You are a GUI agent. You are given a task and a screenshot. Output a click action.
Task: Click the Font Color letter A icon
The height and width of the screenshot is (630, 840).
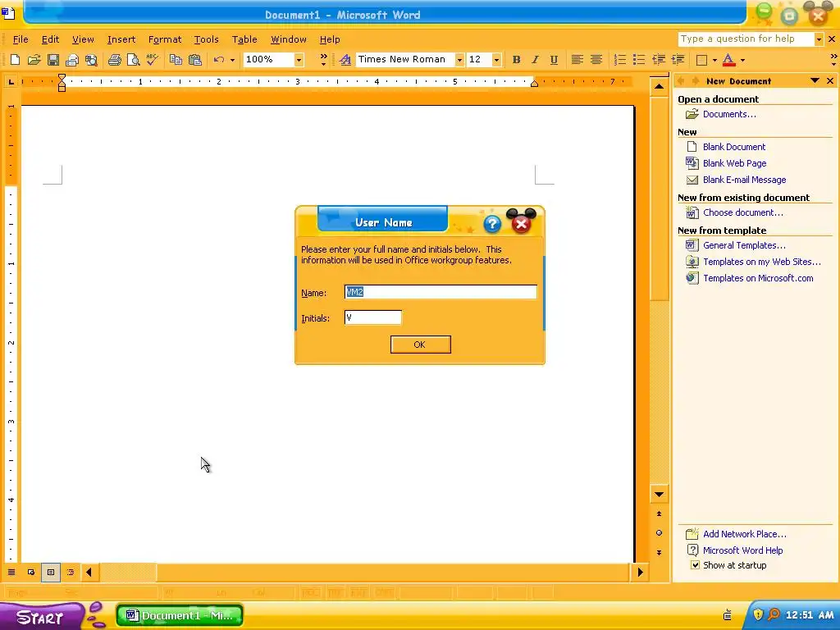[728, 59]
